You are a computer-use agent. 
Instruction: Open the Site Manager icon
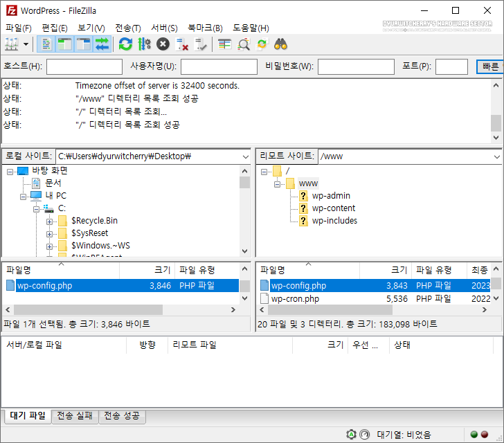(12, 44)
